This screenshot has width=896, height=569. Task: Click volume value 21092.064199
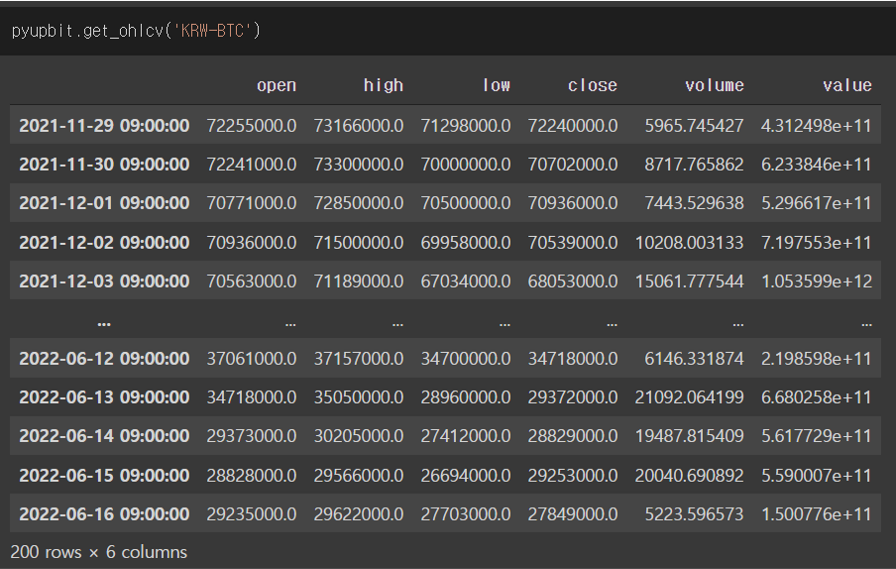click(690, 398)
